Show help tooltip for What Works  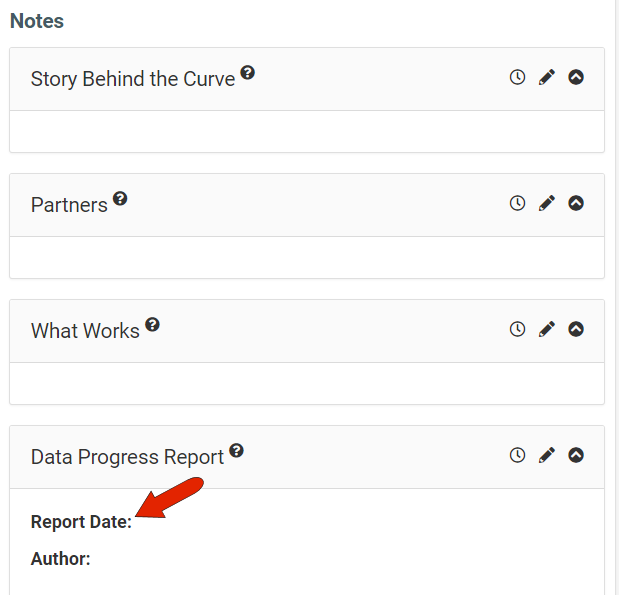(x=152, y=325)
